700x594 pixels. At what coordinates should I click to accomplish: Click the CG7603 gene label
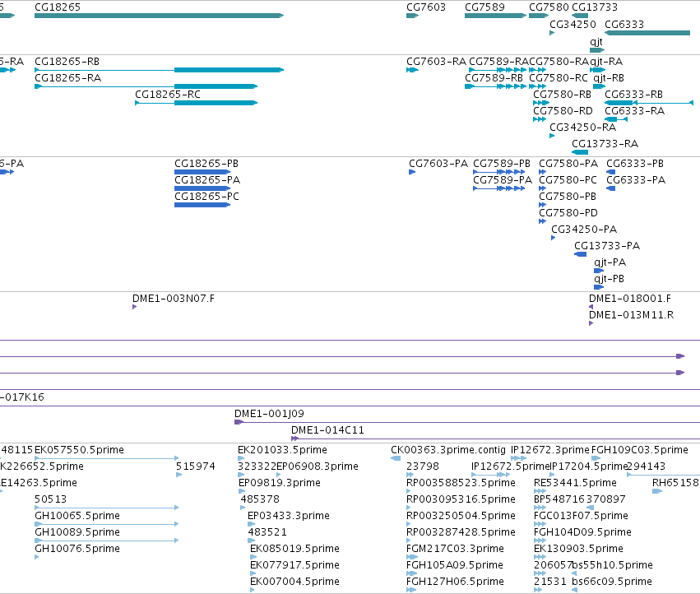coord(426,7)
